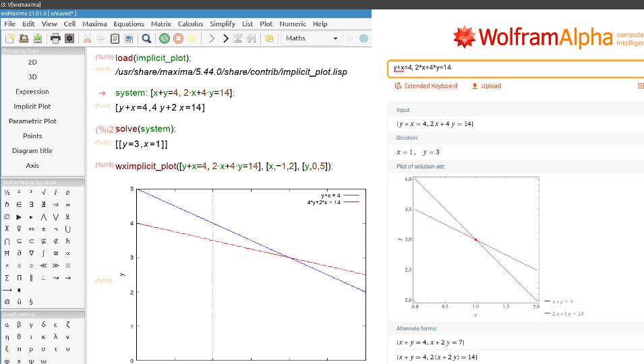The height and width of the screenshot is (364, 644).
Task: Click the 2D plot button
Action: point(32,63)
